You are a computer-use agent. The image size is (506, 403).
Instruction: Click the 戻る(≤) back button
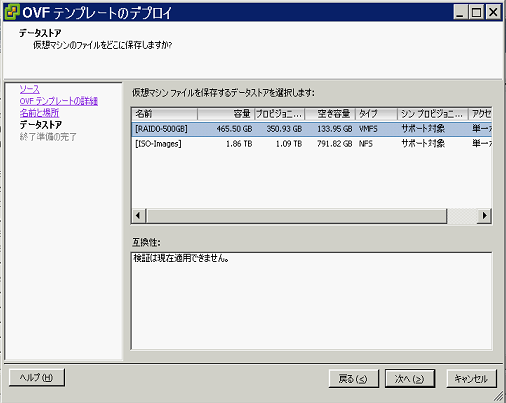point(354,379)
